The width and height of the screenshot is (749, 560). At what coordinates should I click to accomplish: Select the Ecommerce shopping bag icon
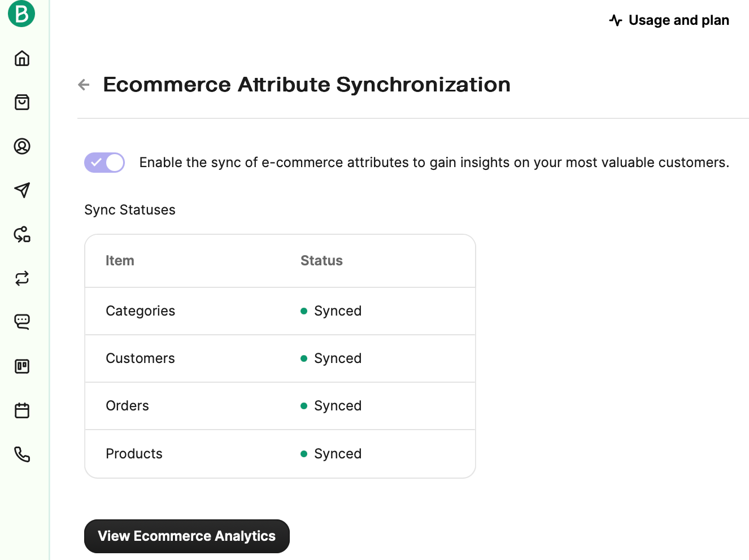coord(21,102)
